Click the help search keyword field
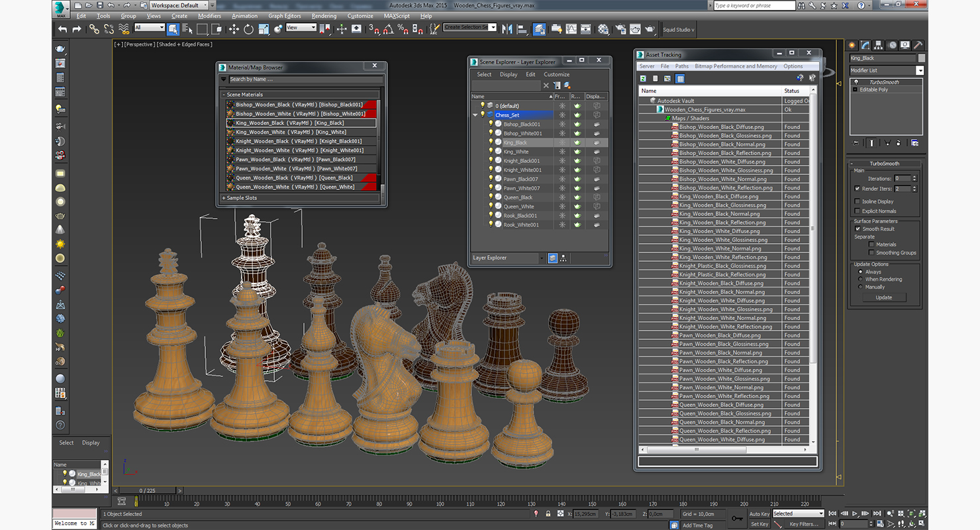This screenshot has width=980, height=530. (x=754, y=5)
